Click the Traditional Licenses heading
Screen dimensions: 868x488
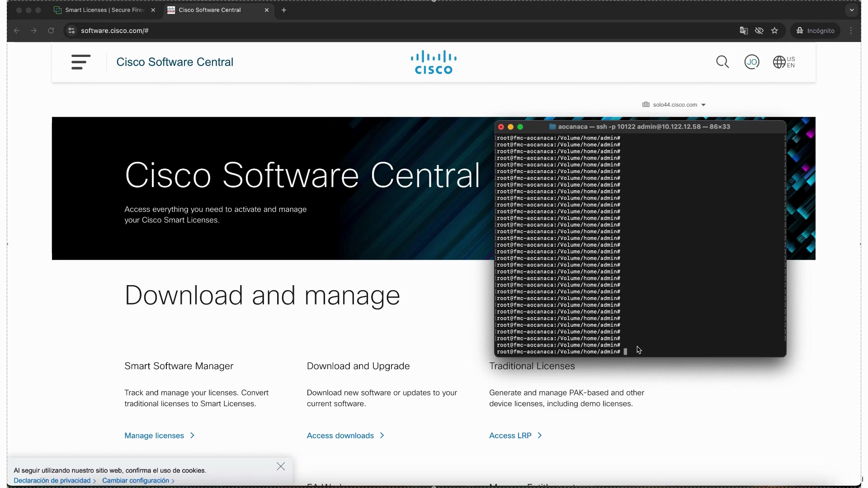532,366
